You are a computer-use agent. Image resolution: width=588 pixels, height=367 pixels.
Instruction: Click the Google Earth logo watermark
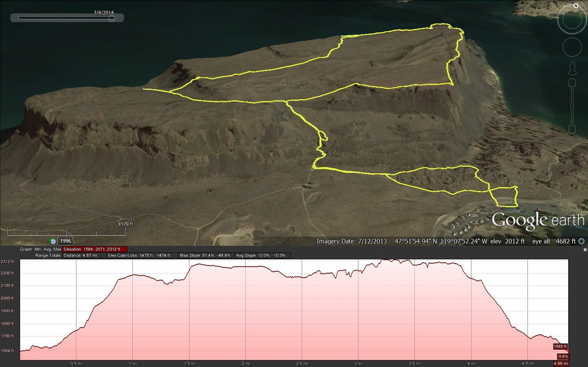538,220
